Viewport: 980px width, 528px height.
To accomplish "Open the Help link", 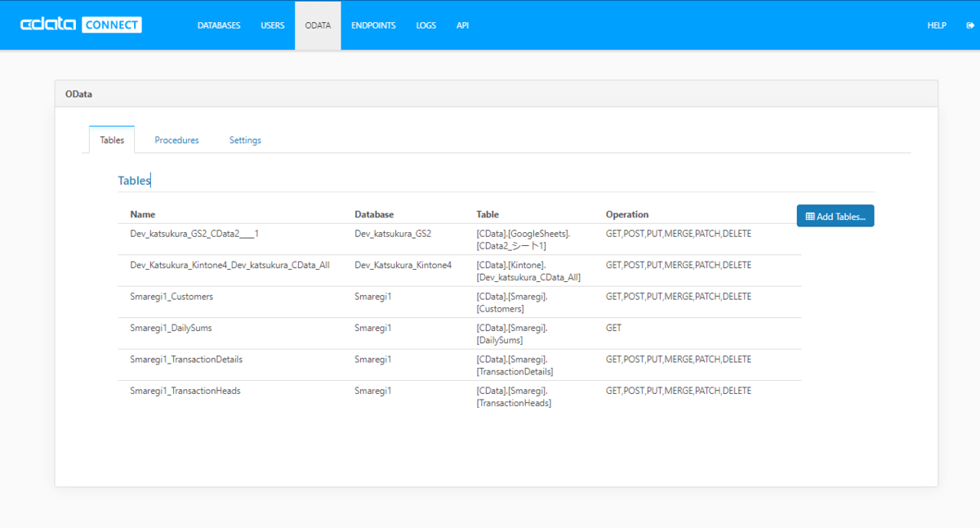I will pos(936,25).
